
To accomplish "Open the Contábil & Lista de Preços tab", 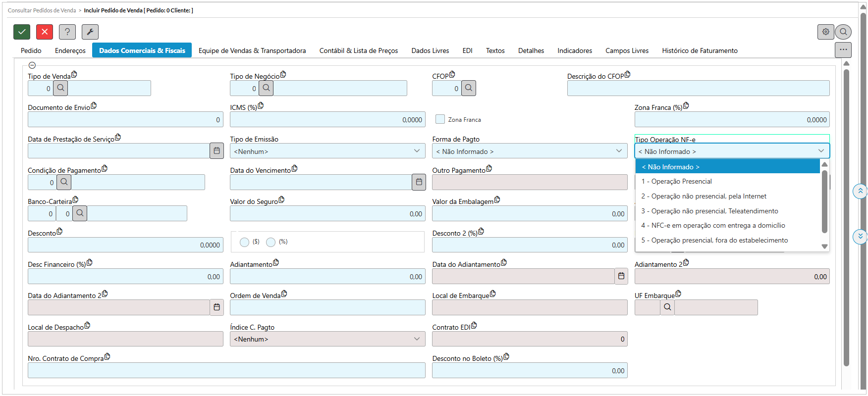I will point(359,50).
